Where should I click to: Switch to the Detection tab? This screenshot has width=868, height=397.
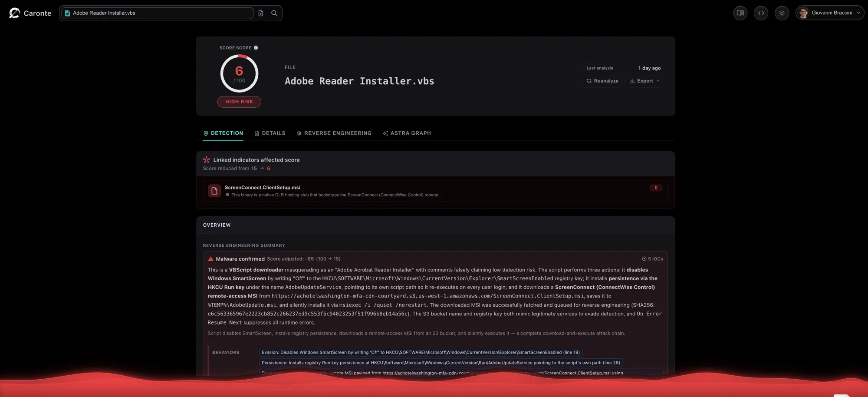pyautogui.click(x=223, y=133)
